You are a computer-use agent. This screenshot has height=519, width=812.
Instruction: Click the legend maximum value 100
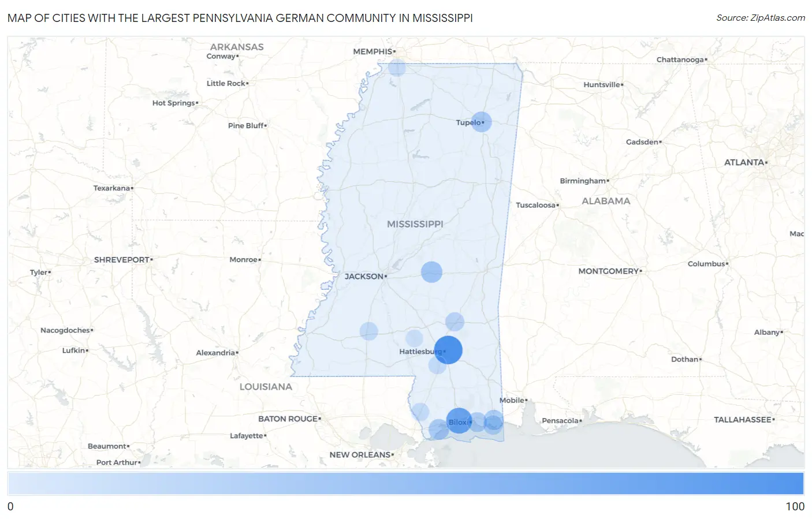[x=795, y=506]
